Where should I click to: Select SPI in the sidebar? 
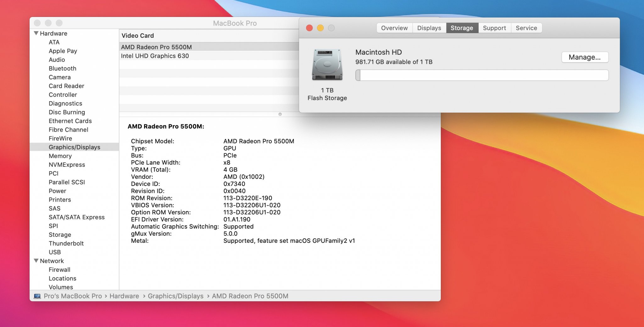(53, 226)
